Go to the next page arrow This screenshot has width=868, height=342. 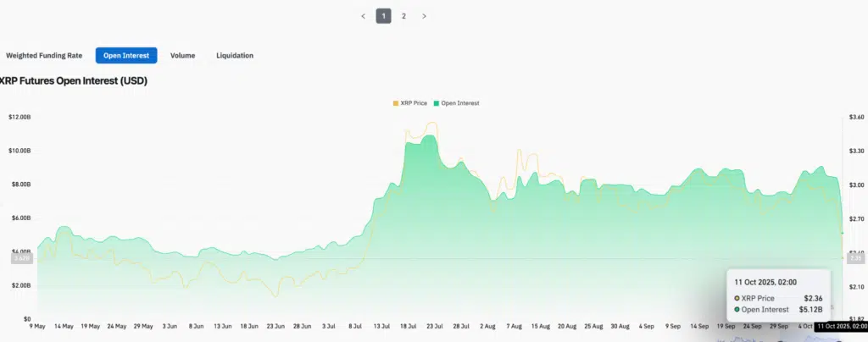(x=424, y=16)
